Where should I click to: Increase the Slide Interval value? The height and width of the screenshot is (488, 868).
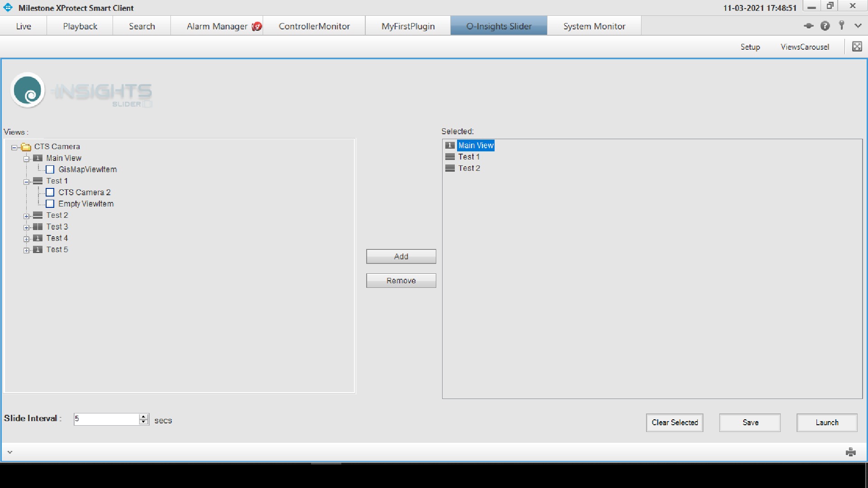pyautogui.click(x=144, y=416)
